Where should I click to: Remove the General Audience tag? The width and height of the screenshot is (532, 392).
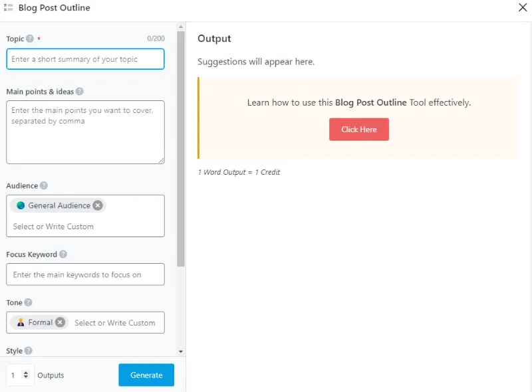98,206
